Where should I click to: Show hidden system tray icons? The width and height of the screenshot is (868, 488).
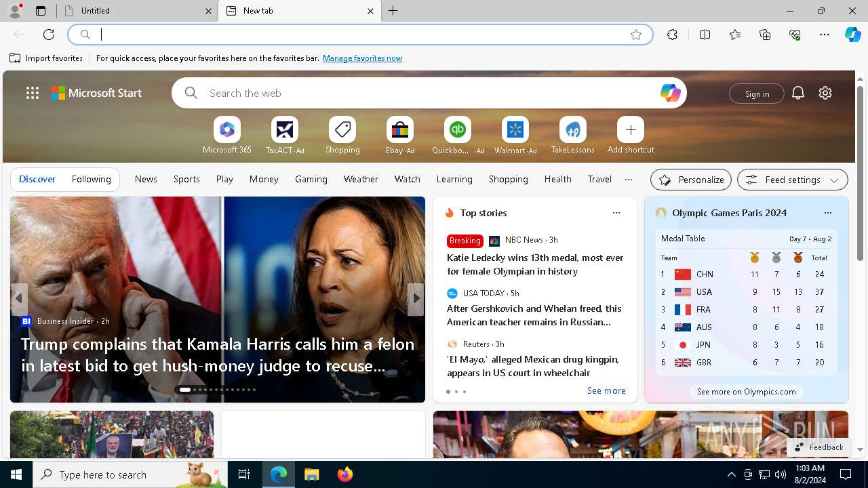pyautogui.click(x=732, y=474)
